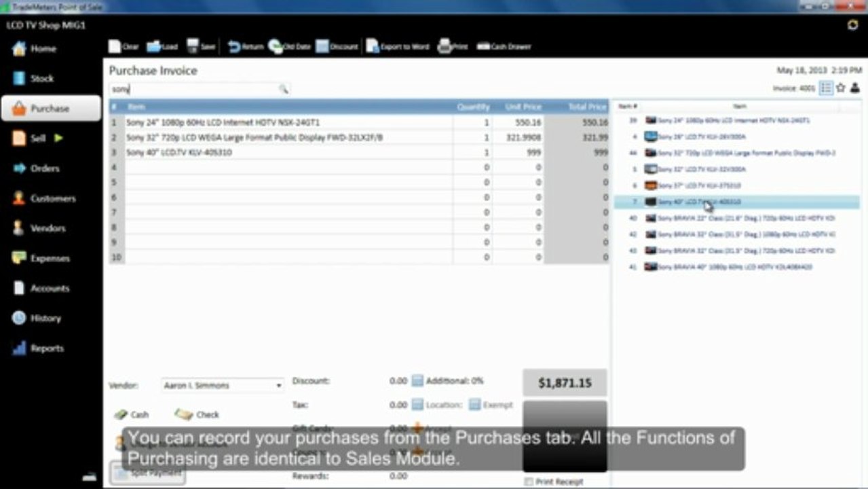Click the refresh icon in top-right corner
Viewport: 868px width, 489px height.
tap(853, 25)
